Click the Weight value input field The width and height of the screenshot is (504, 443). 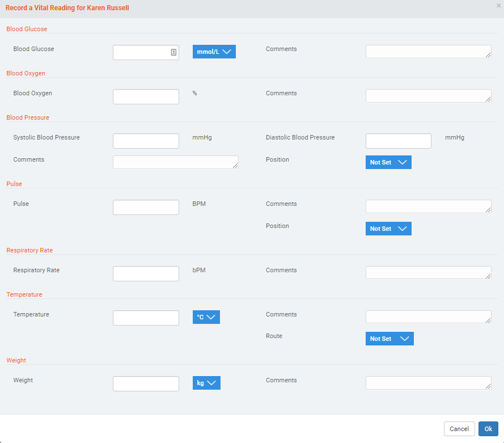point(146,383)
